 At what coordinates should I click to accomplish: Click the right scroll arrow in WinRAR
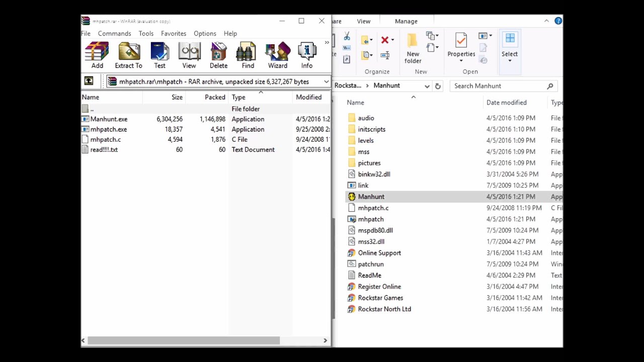click(325, 340)
